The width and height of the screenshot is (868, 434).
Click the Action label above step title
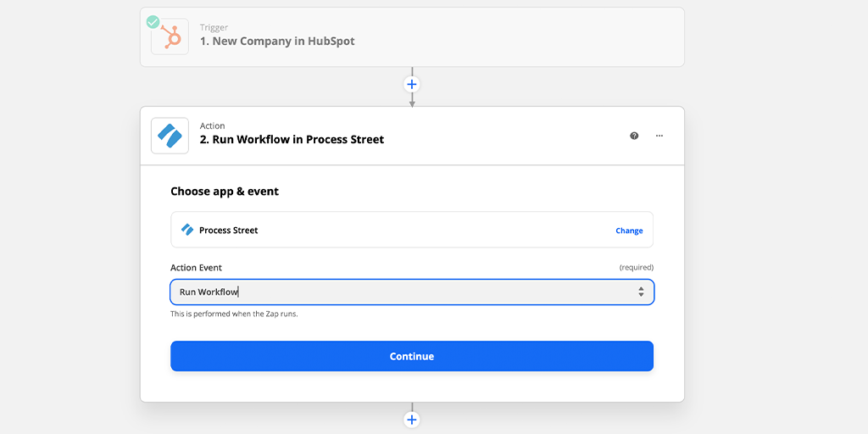coord(212,125)
